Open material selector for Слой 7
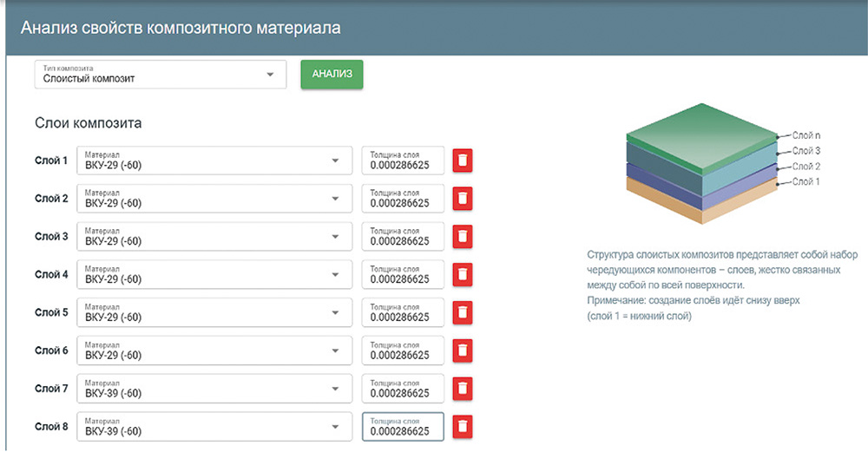868x452 pixels. [x=214, y=389]
